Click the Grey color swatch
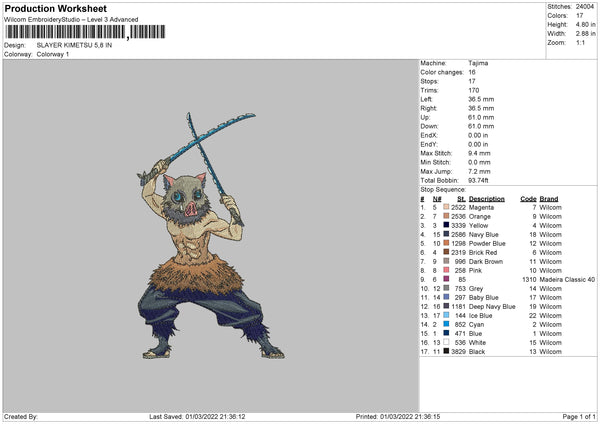The width and height of the screenshot is (600, 424). (446, 288)
